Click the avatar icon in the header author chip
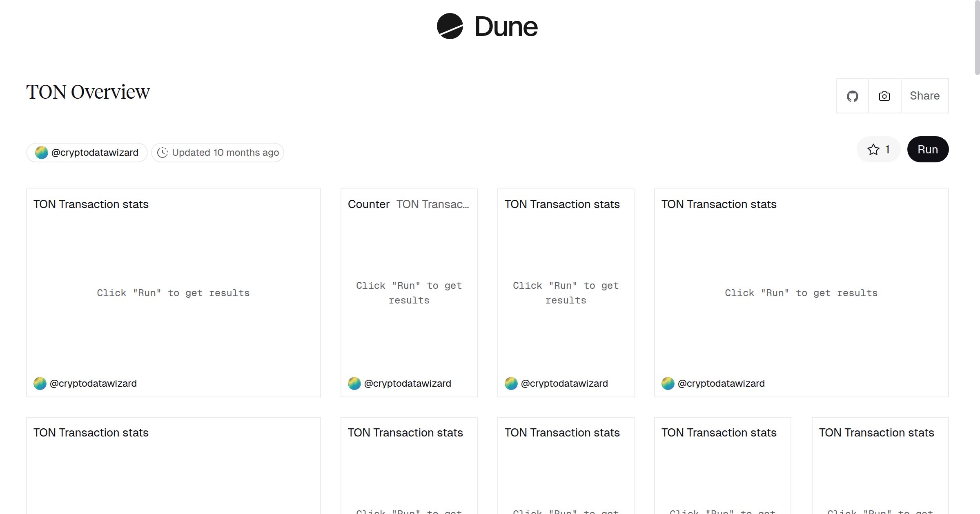This screenshot has height=514, width=980. point(41,153)
